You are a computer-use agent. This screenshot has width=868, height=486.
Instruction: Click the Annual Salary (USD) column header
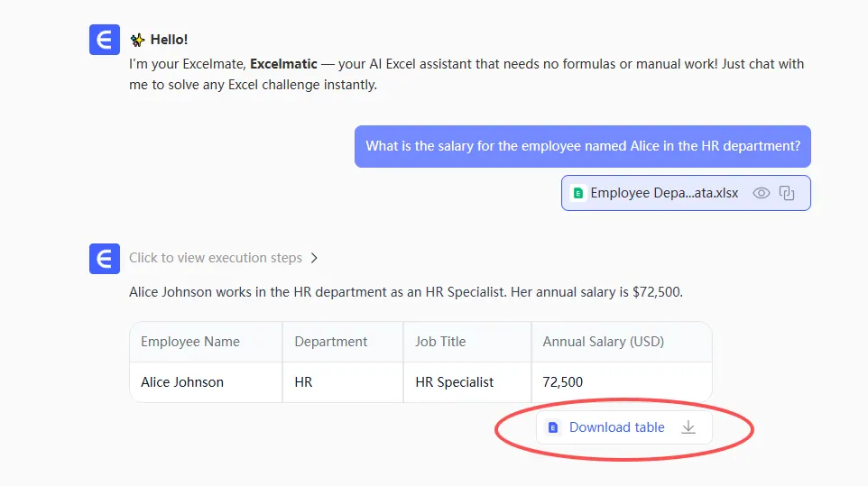pos(603,342)
